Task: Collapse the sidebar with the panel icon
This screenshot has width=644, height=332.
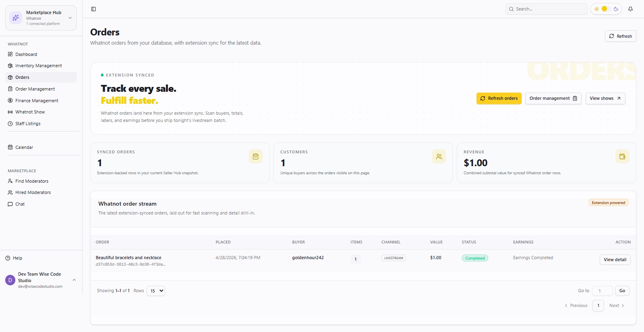Action: [x=93, y=9]
